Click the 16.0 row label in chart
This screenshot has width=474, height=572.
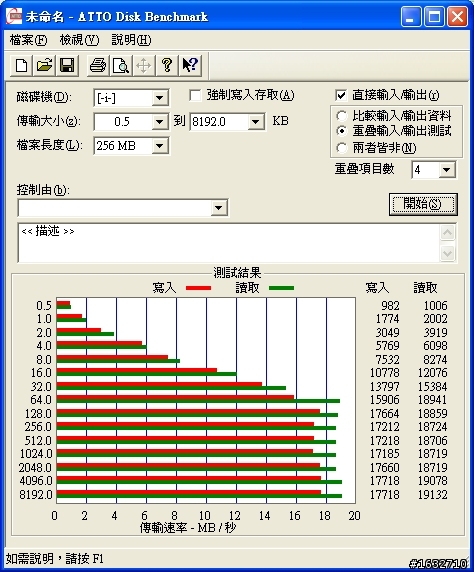click(41, 373)
